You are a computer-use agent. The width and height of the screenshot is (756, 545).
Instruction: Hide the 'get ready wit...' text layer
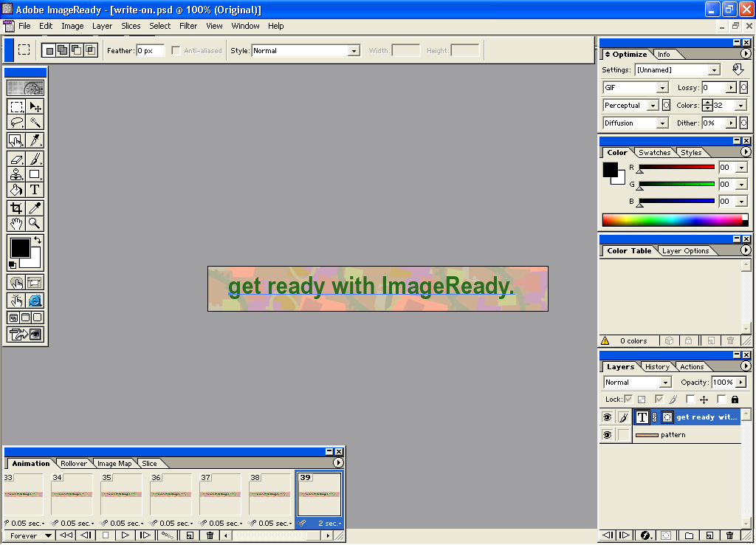click(607, 417)
